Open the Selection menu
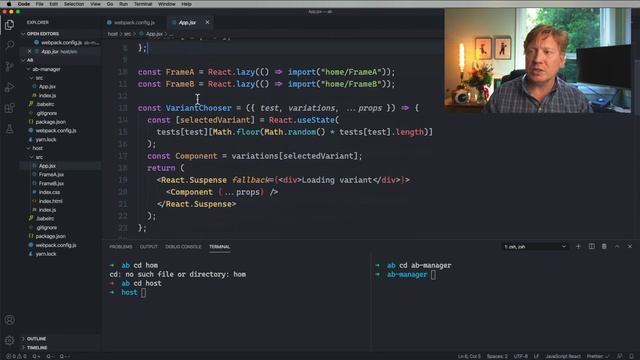The width and height of the screenshot is (640, 360). coord(74,4)
